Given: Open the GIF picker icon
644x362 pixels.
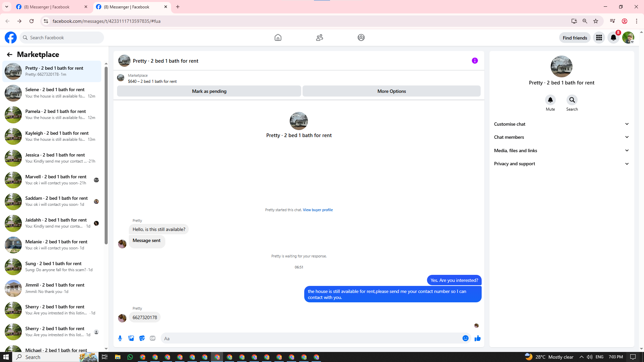Looking at the screenshot, I should pyautogui.click(x=153, y=338).
